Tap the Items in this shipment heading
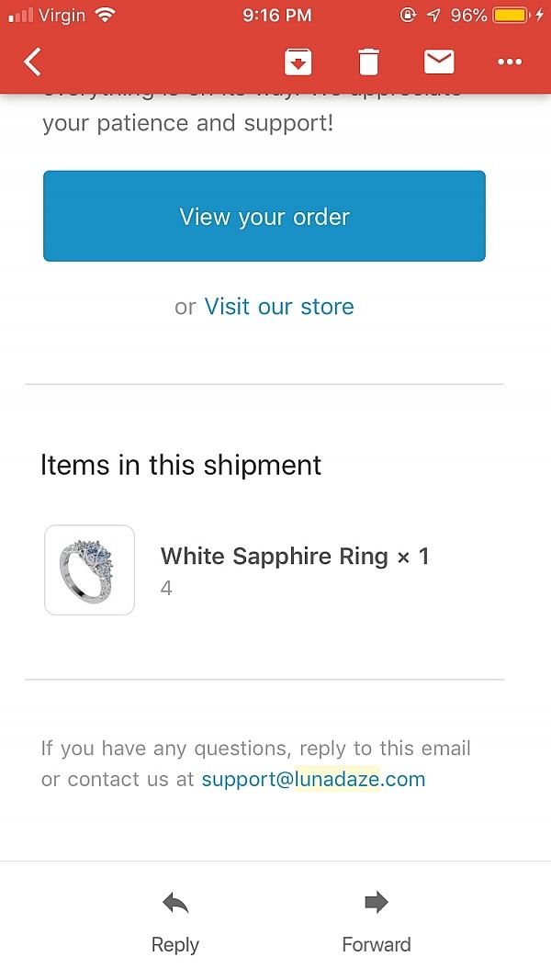 pos(181,465)
